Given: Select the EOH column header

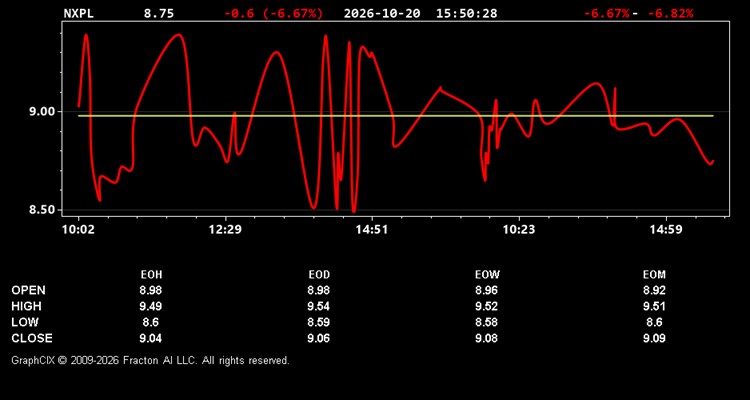Looking at the screenshot, I should [151, 275].
